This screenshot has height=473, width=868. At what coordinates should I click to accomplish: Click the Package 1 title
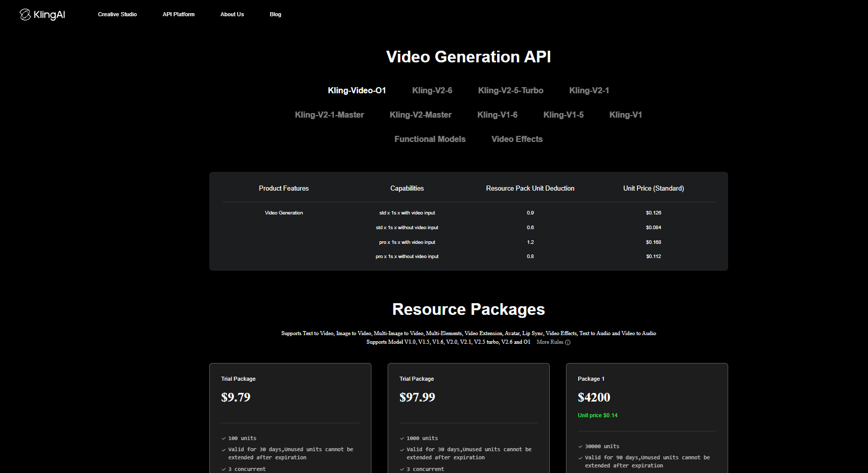[591, 379]
